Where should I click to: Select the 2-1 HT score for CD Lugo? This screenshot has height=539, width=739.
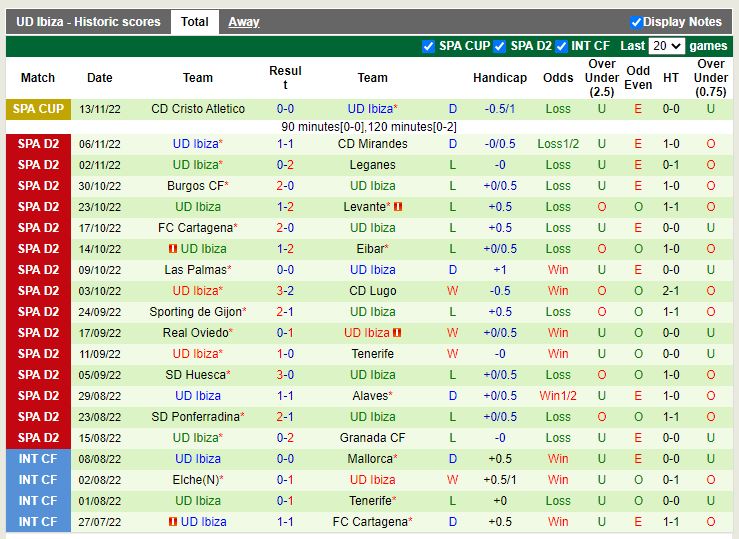[671, 291]
